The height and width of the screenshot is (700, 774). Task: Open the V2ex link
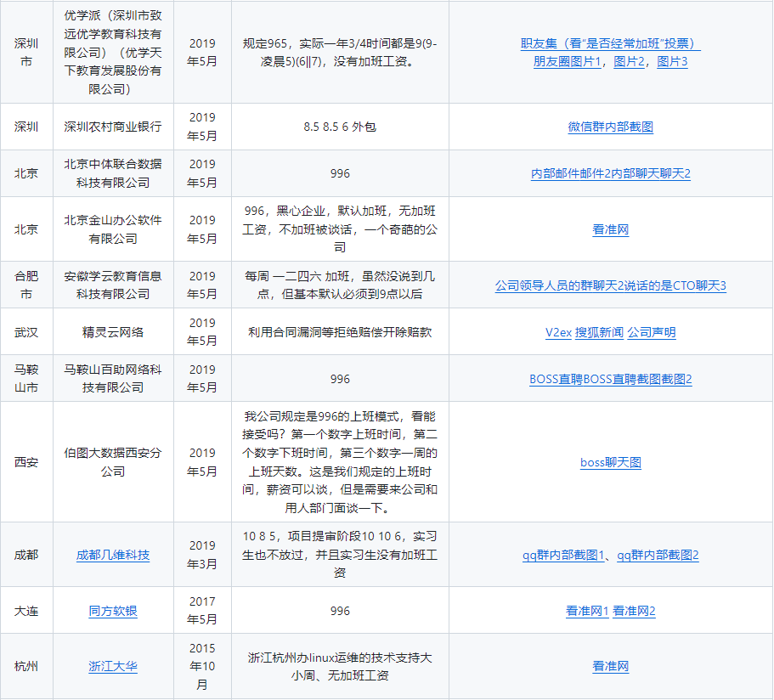(x=558, y=332)
